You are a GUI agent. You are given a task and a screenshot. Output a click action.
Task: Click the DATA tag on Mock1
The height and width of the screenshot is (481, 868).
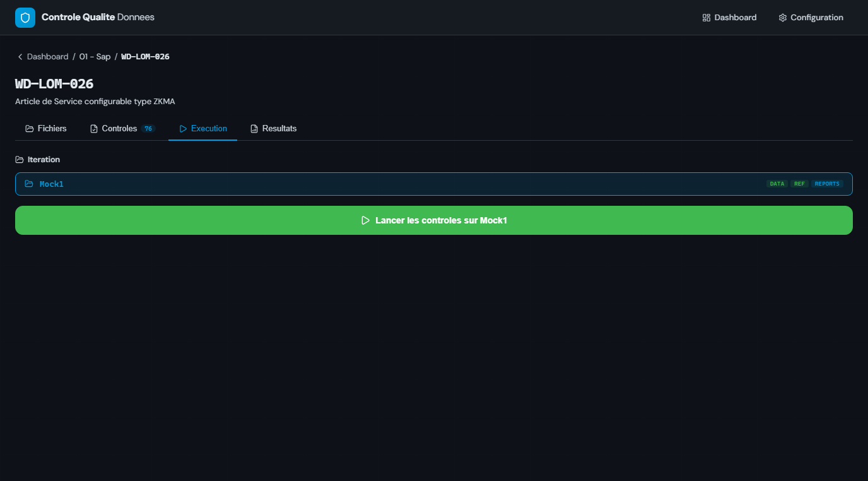(777, 184)
